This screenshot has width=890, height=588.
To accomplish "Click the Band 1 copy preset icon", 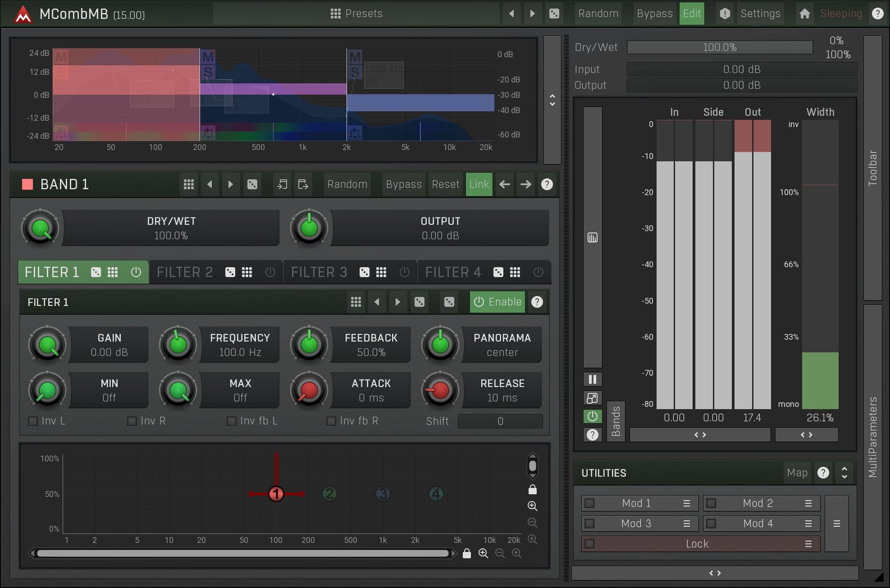I will click(x=282, y=184).
